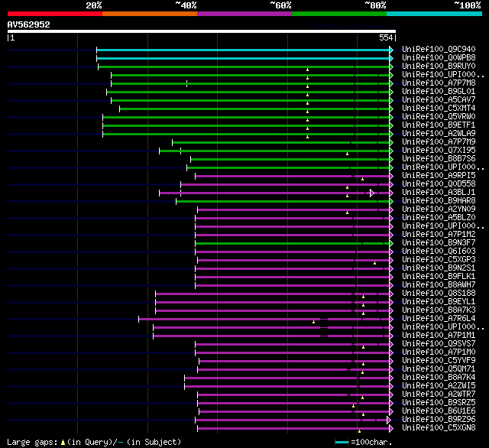Click the white query sequence bar

point(202,31)
